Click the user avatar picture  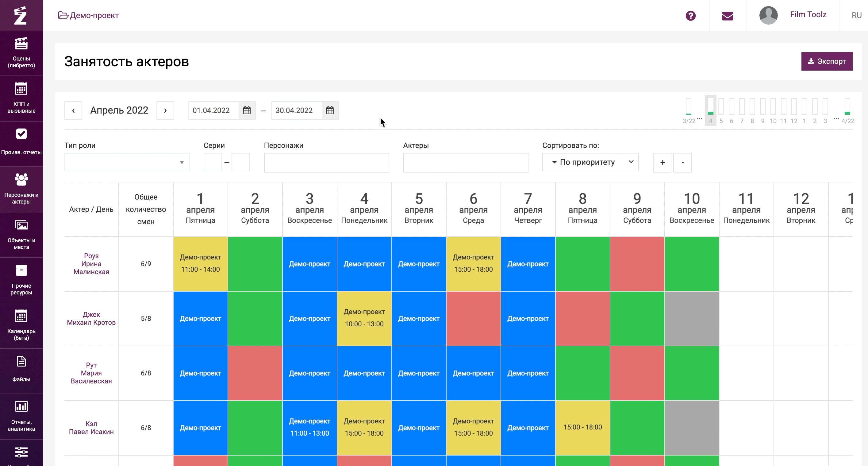[768, 15]
